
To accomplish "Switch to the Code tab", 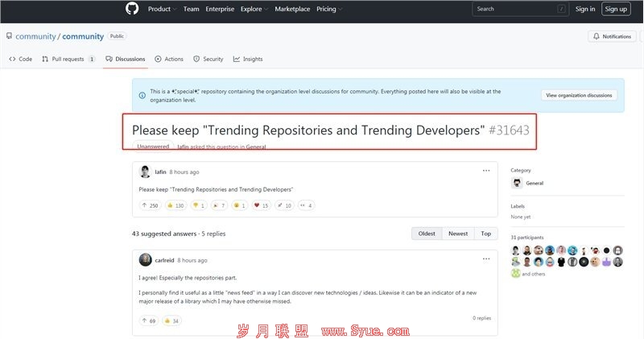I will pyautogui.click(x=21, y=59).
